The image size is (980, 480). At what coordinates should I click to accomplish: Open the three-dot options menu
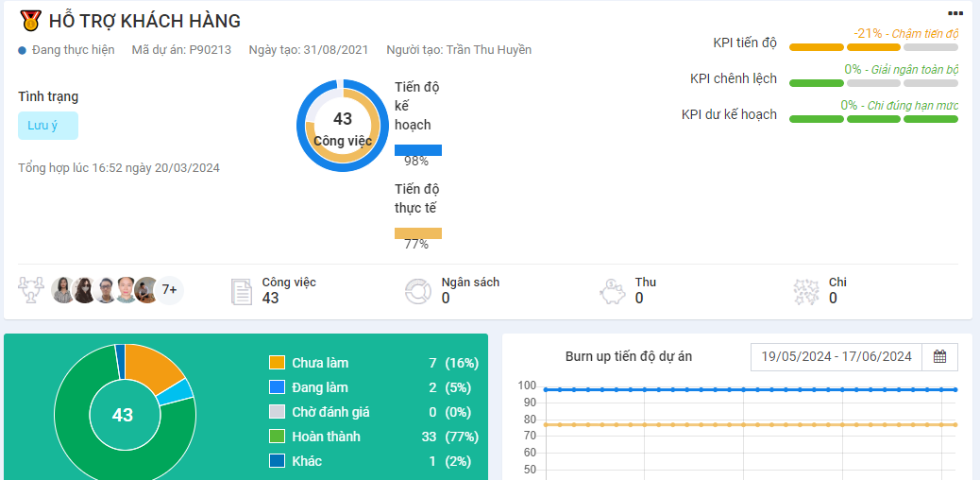[x=955, y=13]
